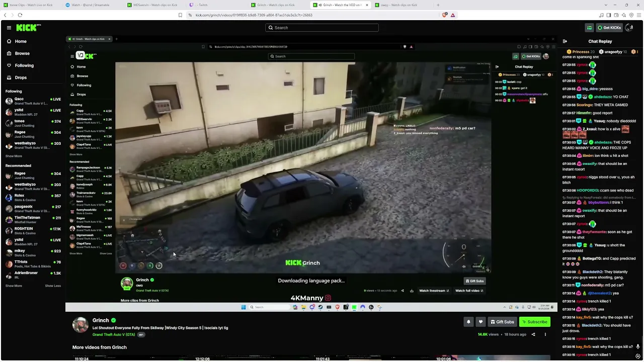Close the active Grinch VOD tab
Viewport: 644px width, 362px height.
(367, 5)
